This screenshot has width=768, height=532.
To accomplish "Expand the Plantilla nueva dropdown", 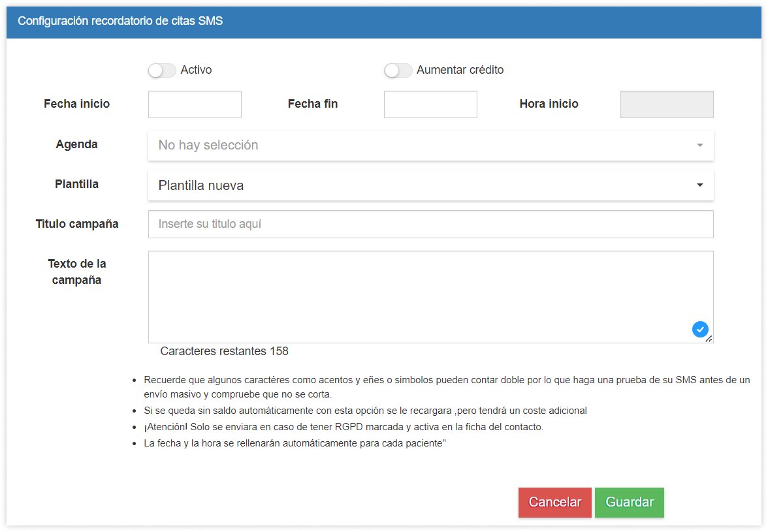I will 431,185.
